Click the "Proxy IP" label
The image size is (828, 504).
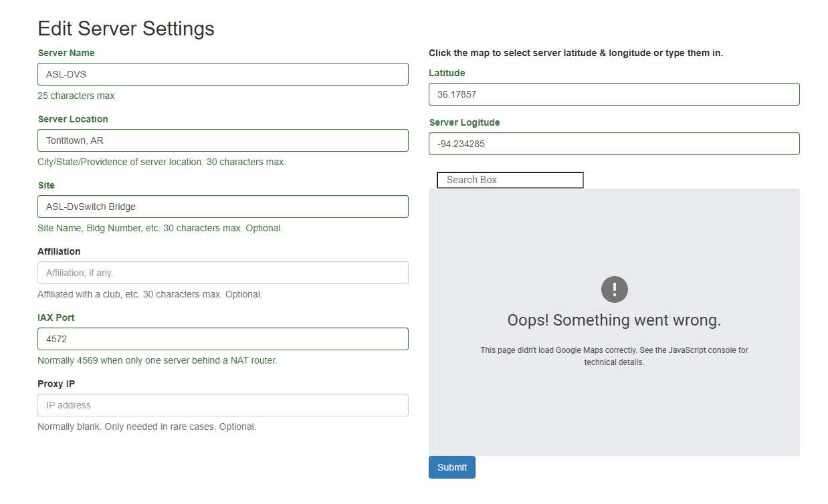point(56,384)
